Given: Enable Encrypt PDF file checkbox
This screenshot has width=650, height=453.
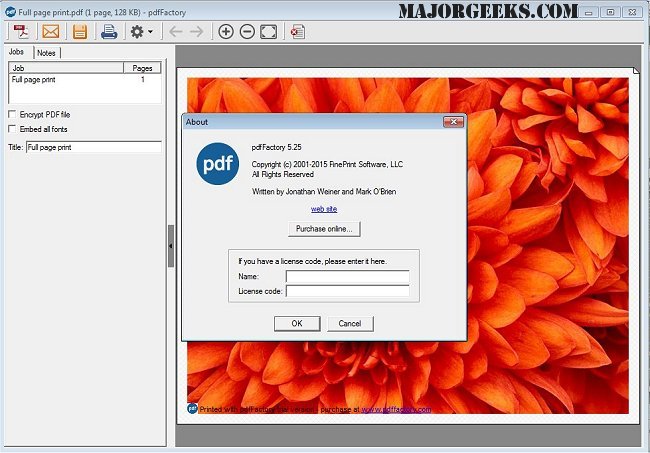Looking at the screenshot, I should pyautogui.click(x=12, y=114).
